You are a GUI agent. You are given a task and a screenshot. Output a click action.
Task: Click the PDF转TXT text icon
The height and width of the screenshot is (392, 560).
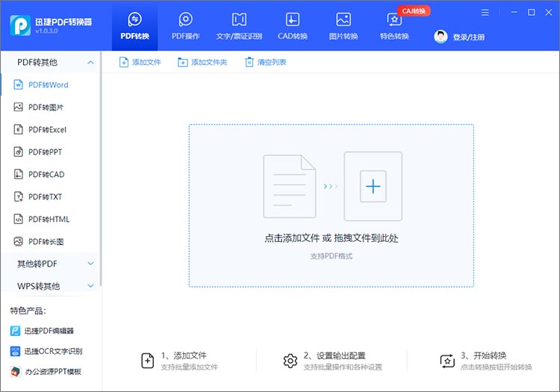18,196
